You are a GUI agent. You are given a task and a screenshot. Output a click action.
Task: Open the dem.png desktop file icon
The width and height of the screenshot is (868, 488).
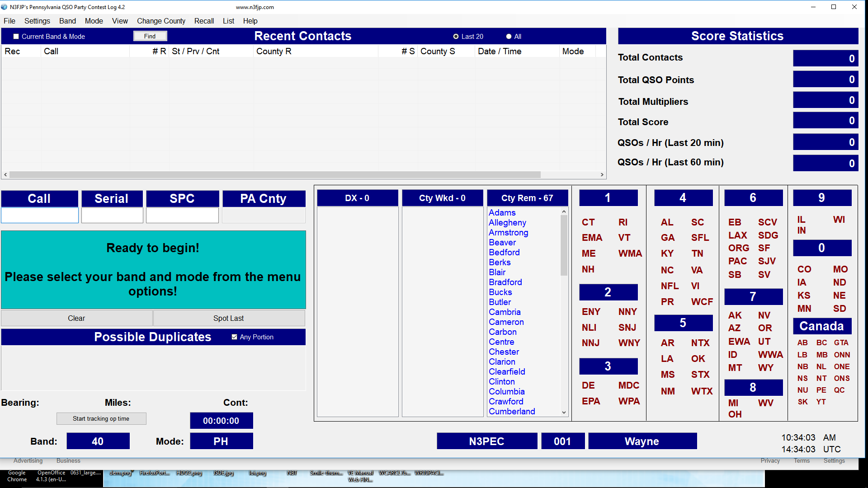120,473
